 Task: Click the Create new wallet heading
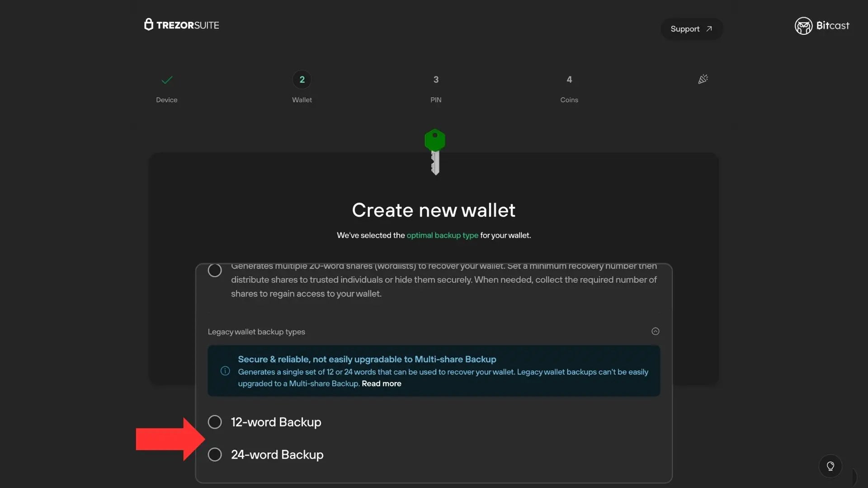(434, 210)
